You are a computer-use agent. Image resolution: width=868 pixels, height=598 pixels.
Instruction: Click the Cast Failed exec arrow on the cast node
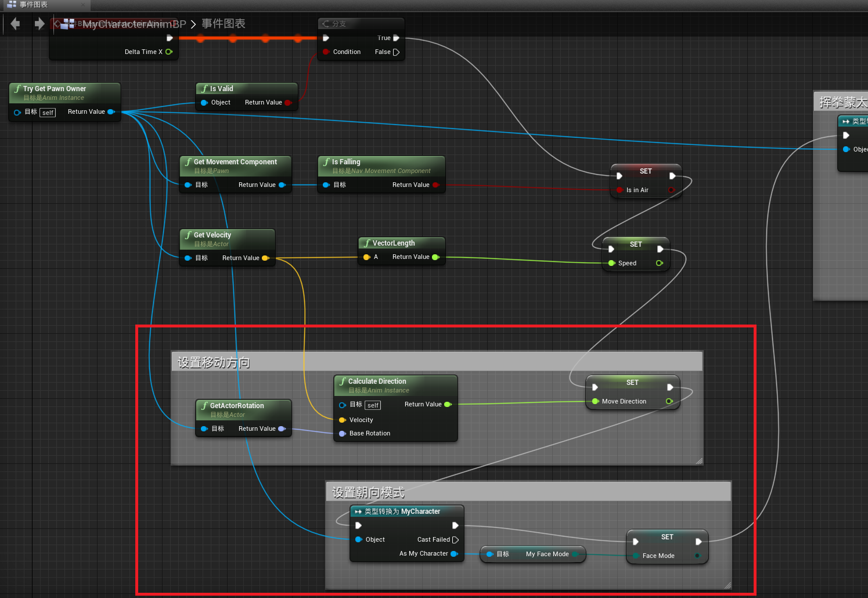(456, 539)
